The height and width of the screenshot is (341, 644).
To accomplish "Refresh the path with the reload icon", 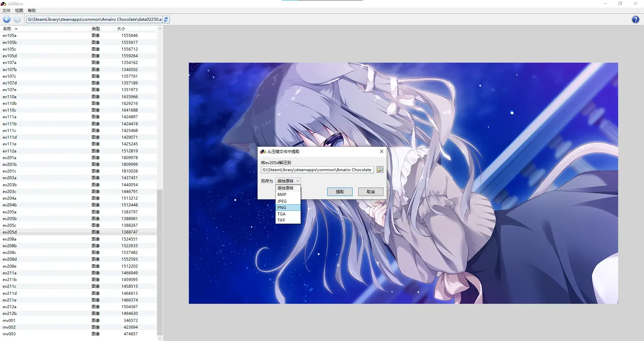I will coord(166,19).
